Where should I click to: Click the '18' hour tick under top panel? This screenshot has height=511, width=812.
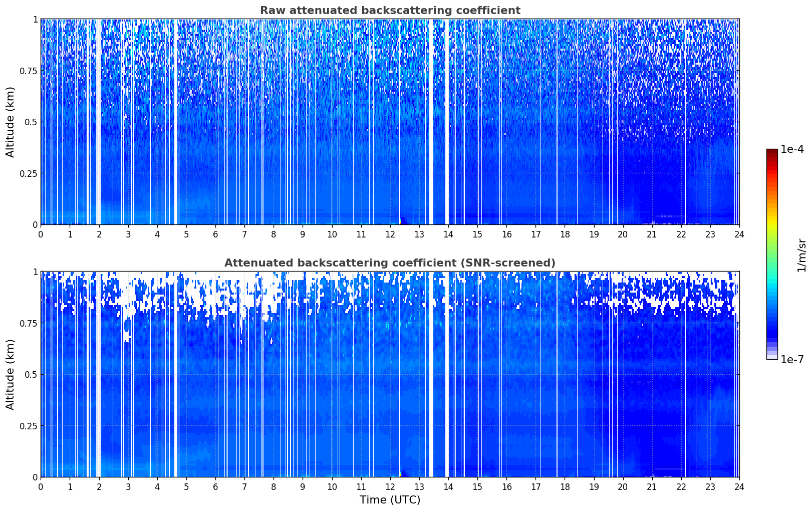click(x=565, y=234)
